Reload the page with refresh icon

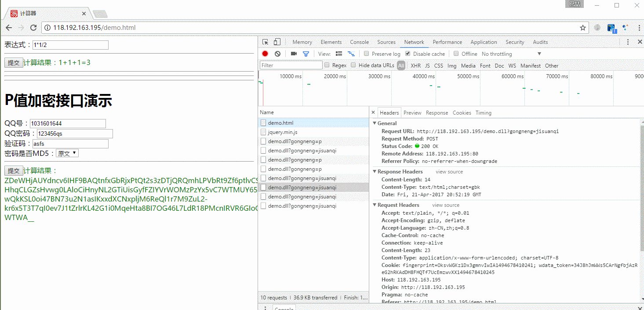33,28
